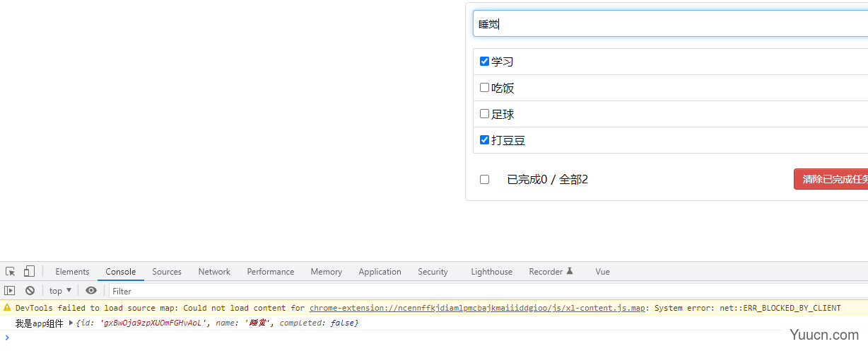The width and height of the screenshot is (868, 356).
Task: Click the console prompt line
Action: click(434, 337)
